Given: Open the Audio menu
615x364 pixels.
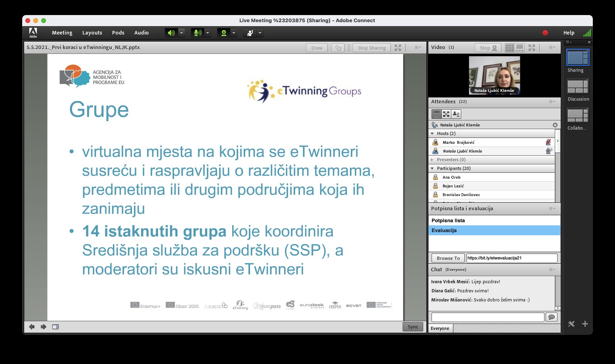Looking at the screenshot, I should [141, 33].
